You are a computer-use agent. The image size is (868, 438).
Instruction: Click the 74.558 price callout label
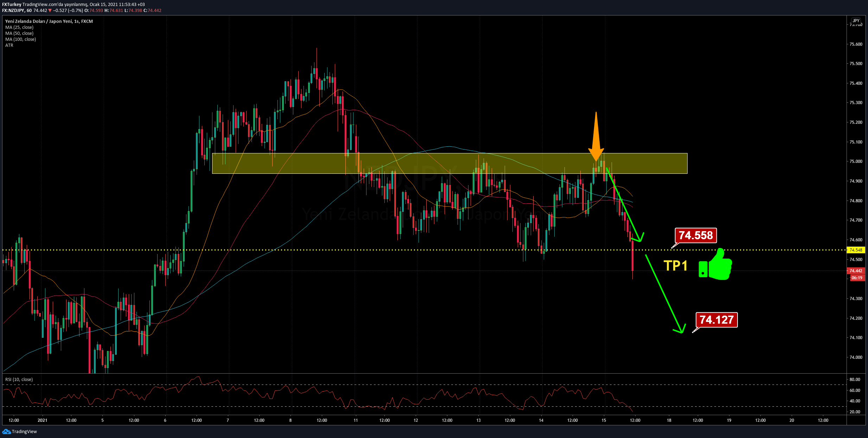click(x=696, y=235)
